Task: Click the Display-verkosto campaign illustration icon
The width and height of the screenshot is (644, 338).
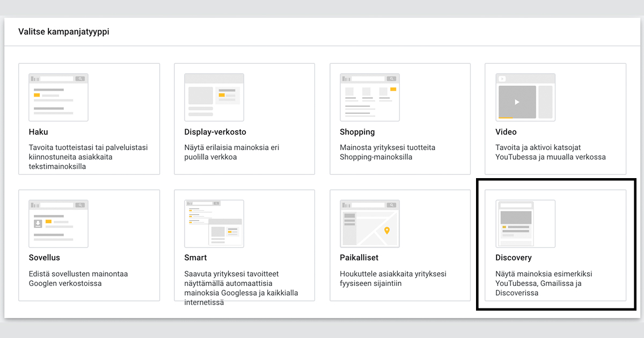Action: pyautogui.click(x=214, y=97)
